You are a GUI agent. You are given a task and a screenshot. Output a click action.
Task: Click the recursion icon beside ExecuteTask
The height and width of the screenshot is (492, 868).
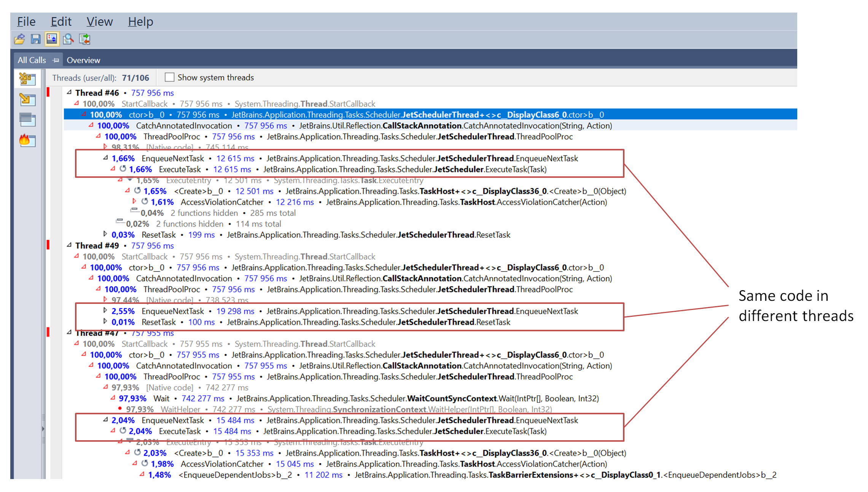tap(123, 169)
